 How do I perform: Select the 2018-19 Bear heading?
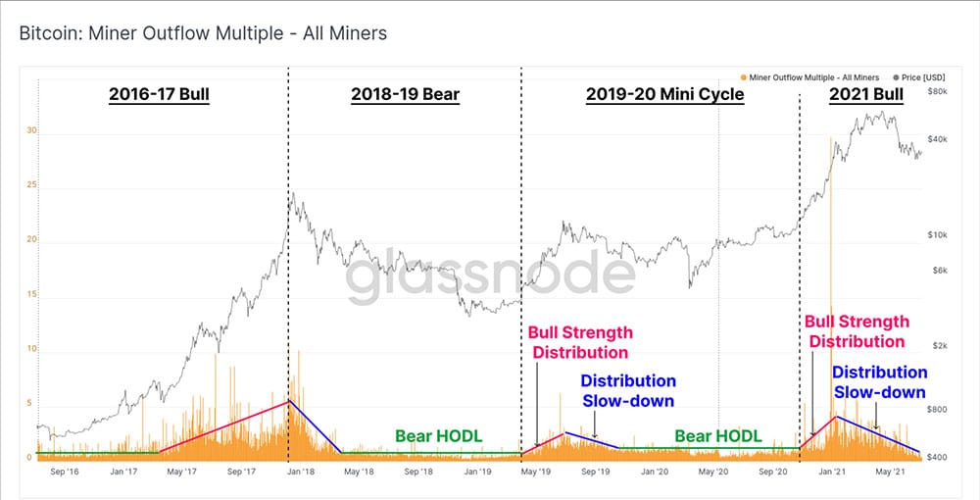(x=405, y=94)
